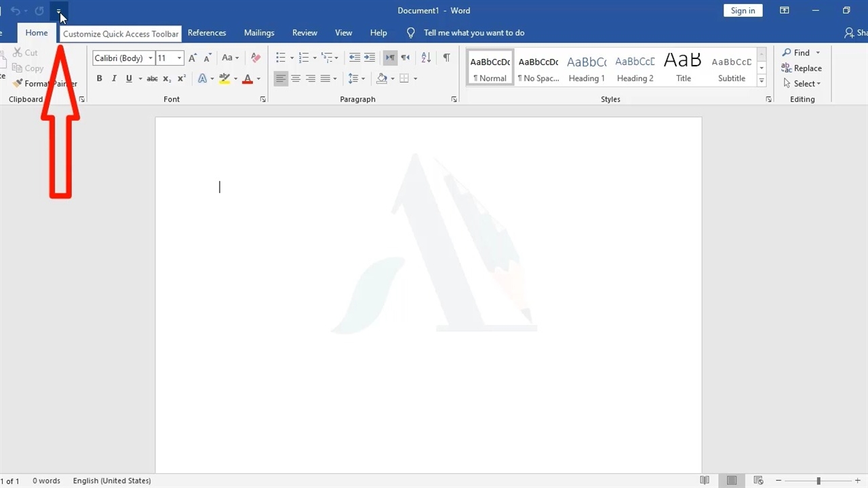
Task: Click the Increase Indent icon
Action: [x=369, y=58]
